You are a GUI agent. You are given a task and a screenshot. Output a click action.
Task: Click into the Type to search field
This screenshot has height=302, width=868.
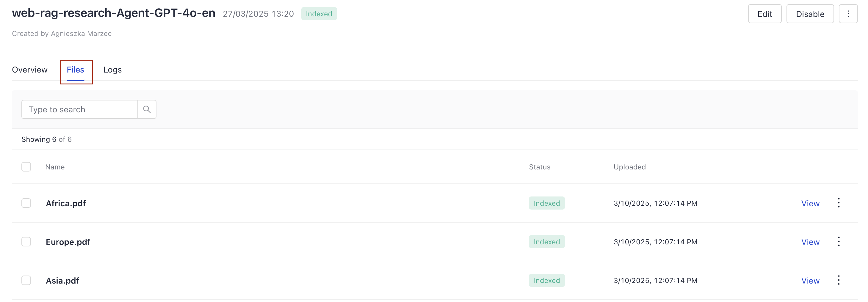click(x=79, y=109)
